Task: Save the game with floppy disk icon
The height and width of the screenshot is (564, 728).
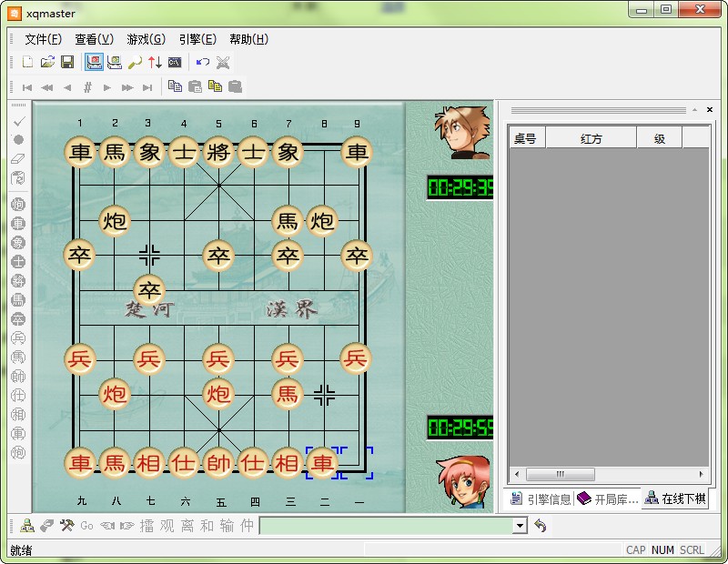Action: (67, 62)
